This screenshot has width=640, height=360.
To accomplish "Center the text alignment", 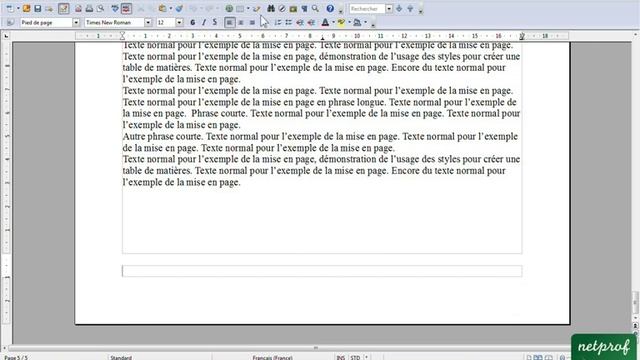I will (x=241, y=22).
